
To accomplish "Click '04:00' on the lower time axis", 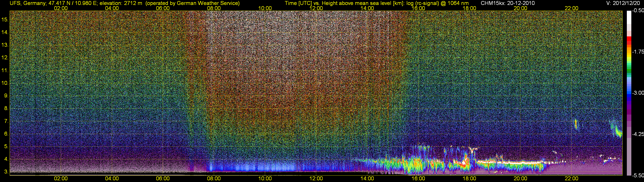I will click(x=112, y=179).
